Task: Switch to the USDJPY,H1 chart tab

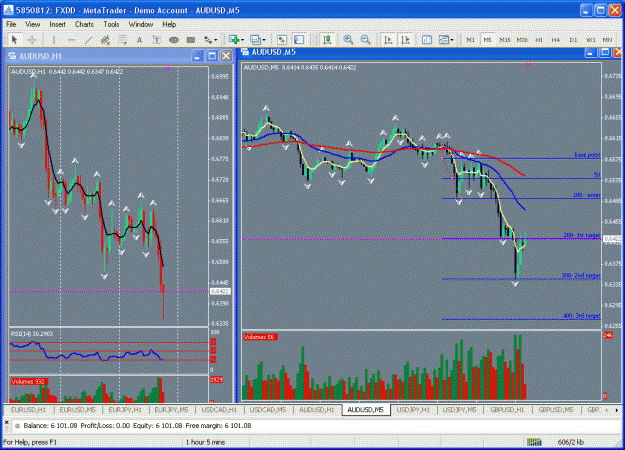Action: (x=413, y=410)
